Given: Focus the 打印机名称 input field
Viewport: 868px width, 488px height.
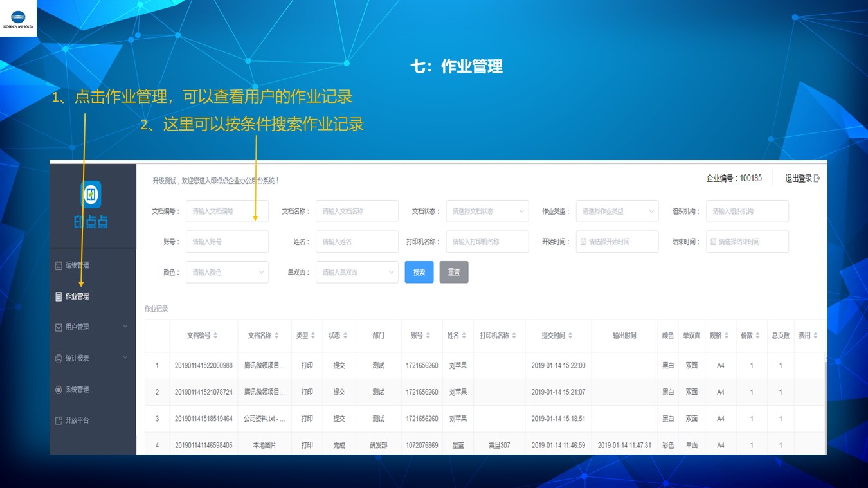Looking at the screenshot, I should tap(487, 242).
